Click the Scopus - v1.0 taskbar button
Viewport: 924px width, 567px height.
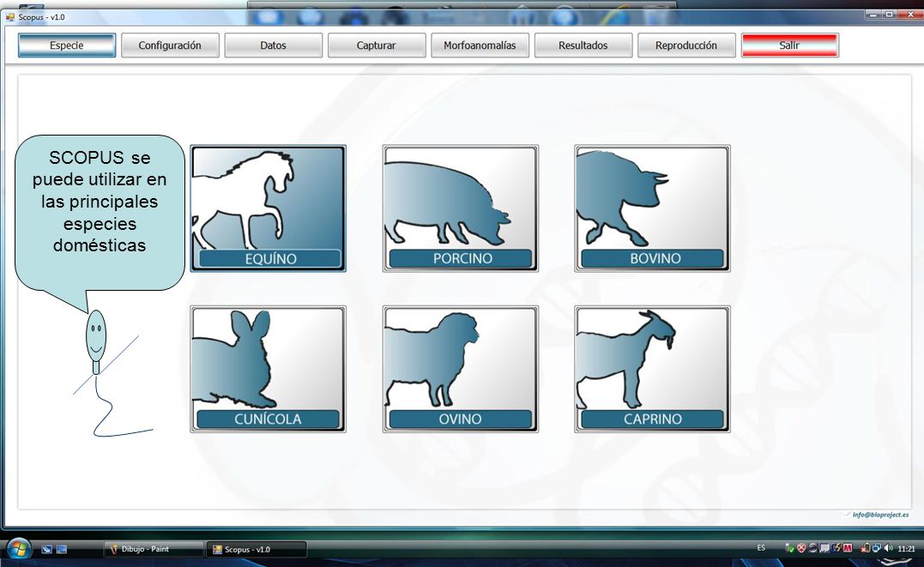pos(257,549)
